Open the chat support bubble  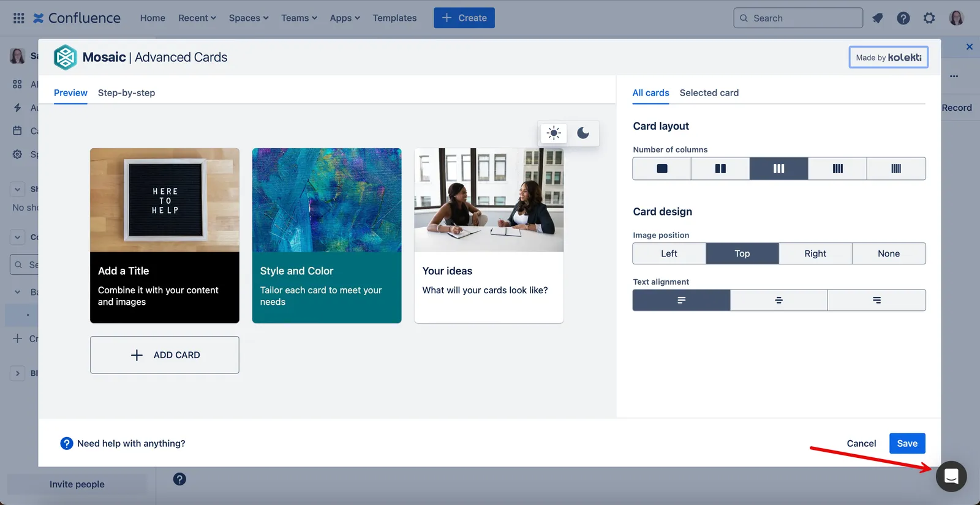coord(951,476)
